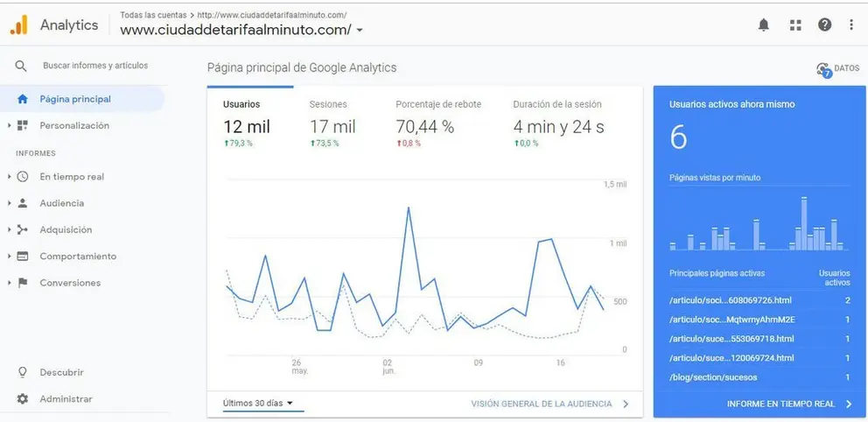Click the Analytics product name text

coord(68,25)
